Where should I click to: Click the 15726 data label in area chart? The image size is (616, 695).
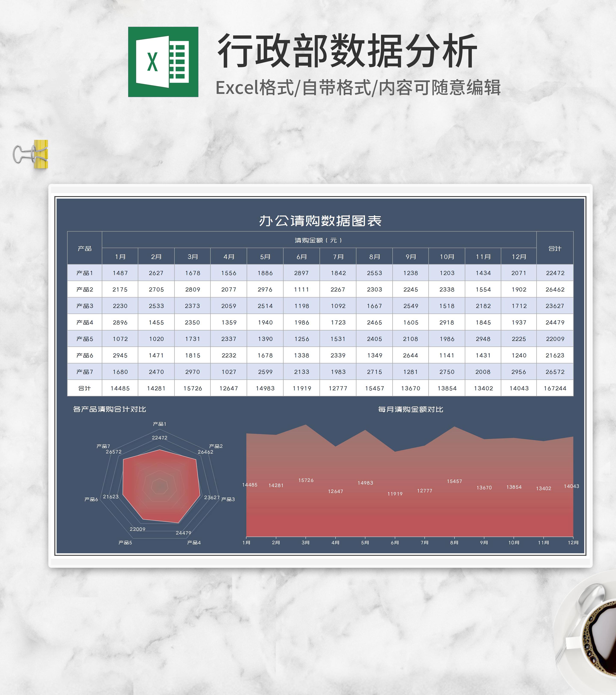(306, 480)
